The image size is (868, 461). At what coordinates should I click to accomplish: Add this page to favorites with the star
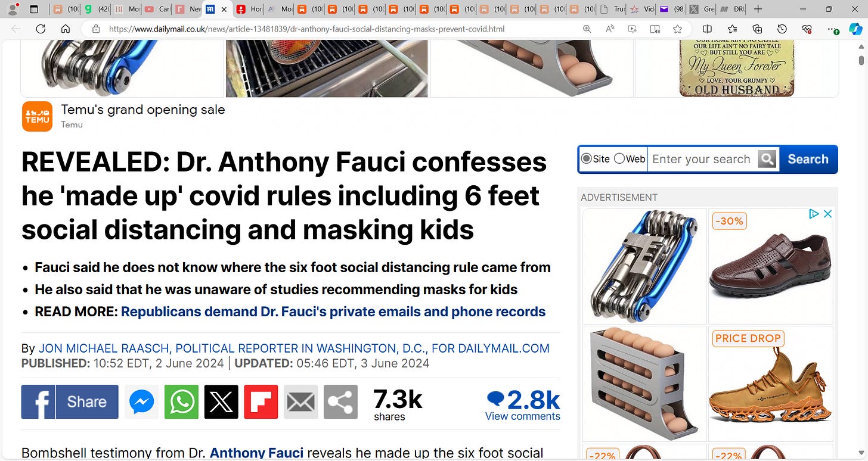(677, 29)
